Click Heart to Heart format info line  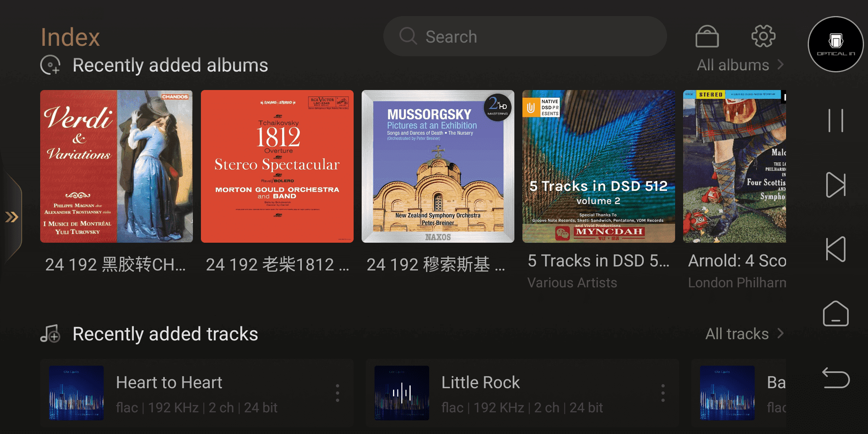pyautogui.click(x=197, y=408)
